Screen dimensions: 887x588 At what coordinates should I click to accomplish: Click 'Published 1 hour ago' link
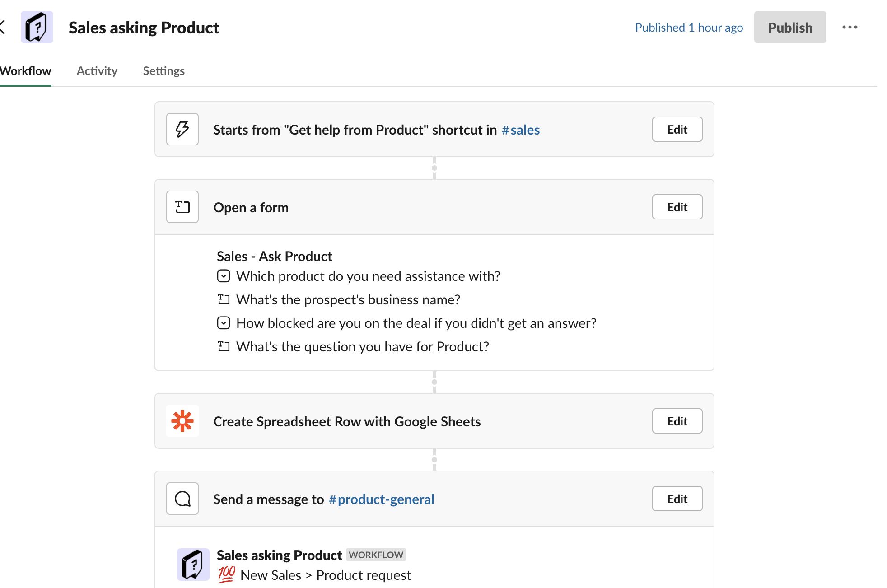pyautogui.click(x=689, y=28)
